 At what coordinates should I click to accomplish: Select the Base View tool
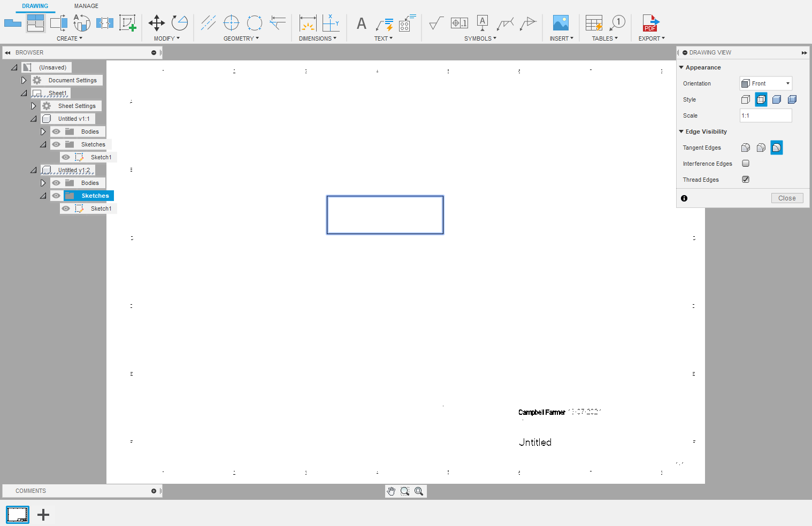[12, 23]
